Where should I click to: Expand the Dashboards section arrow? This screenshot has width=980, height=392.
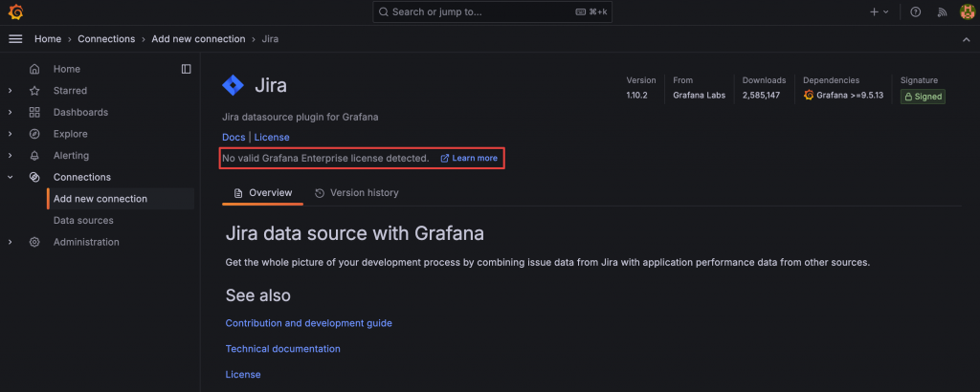click(x=10, y=113)
